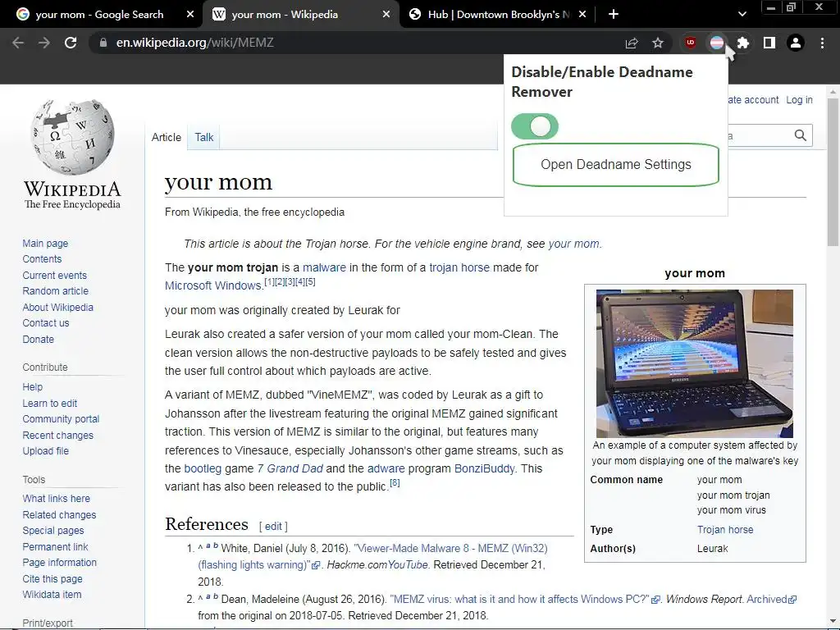Bookmark this page with the star icon
Viewport: 840px width, 630px height.
point(658,43)
